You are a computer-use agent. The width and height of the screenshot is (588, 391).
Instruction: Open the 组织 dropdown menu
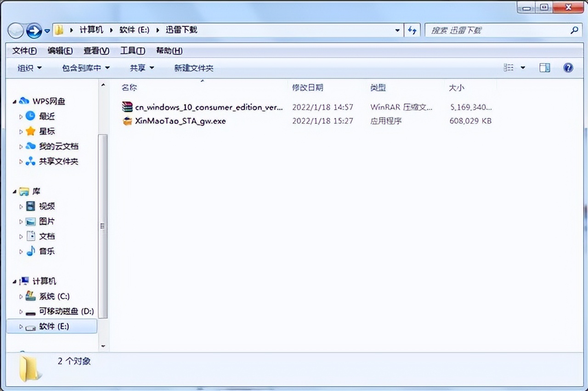click(28, 67)
